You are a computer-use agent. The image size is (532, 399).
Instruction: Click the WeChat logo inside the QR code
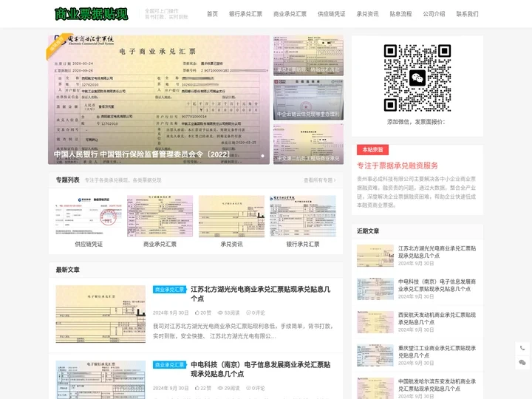(x=417, y=78)
